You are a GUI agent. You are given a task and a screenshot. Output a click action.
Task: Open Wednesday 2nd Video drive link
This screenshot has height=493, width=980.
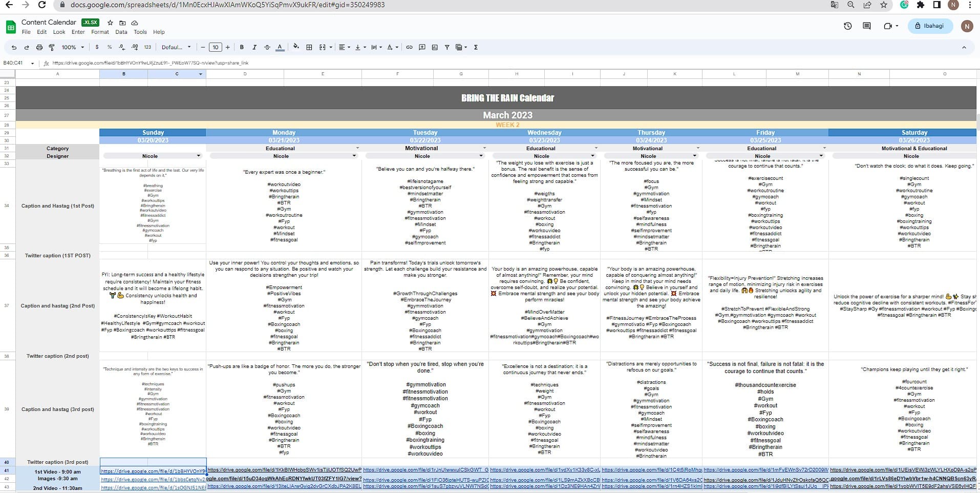[x=545, y=486]
